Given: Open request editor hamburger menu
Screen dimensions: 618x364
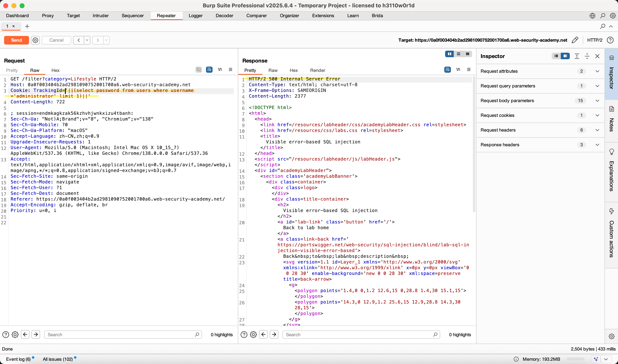Looking at the screenshot, I should point(230,69).
